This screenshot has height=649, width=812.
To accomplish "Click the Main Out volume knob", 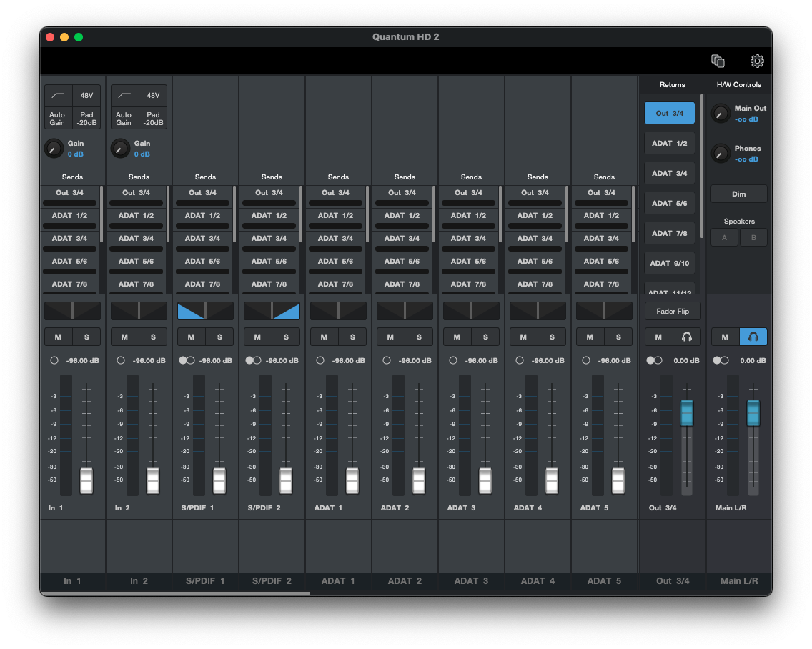I will [x=721, y=114].
